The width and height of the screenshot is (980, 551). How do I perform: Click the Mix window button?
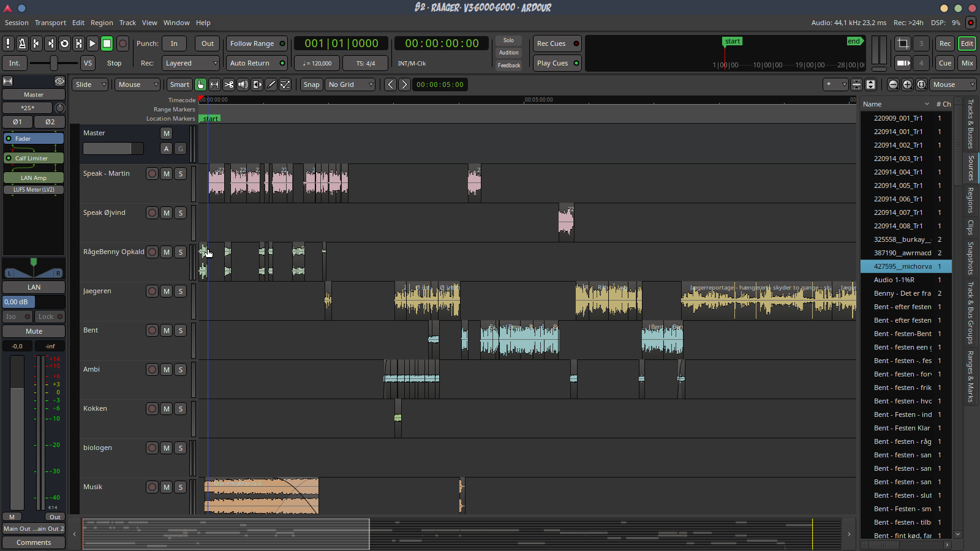967,63
